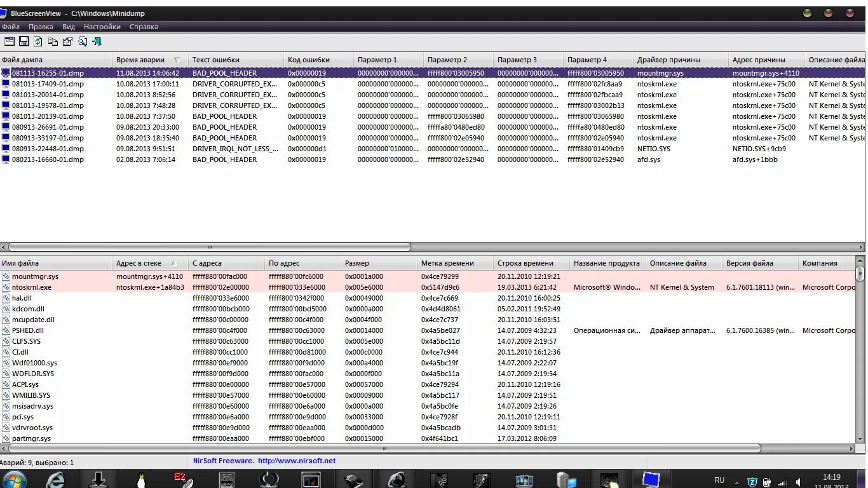Screen dimensions: 868x488
Task: Click the Код ошибки column header
Action: 318,60
